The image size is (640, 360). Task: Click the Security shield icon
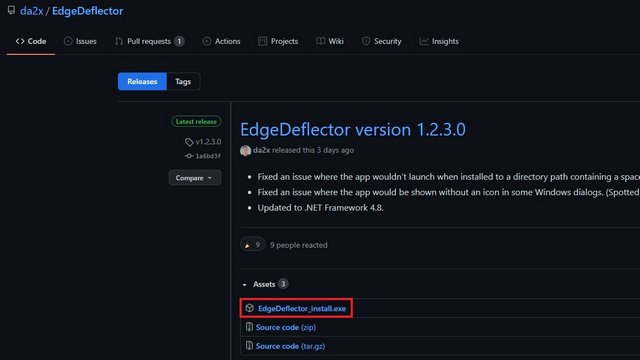click(366, 41)
